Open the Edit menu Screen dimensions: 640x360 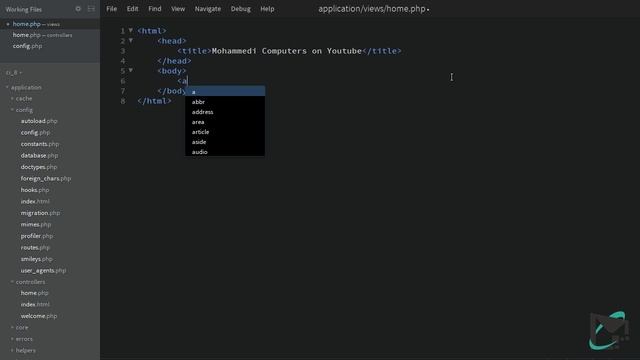[132, 9]
